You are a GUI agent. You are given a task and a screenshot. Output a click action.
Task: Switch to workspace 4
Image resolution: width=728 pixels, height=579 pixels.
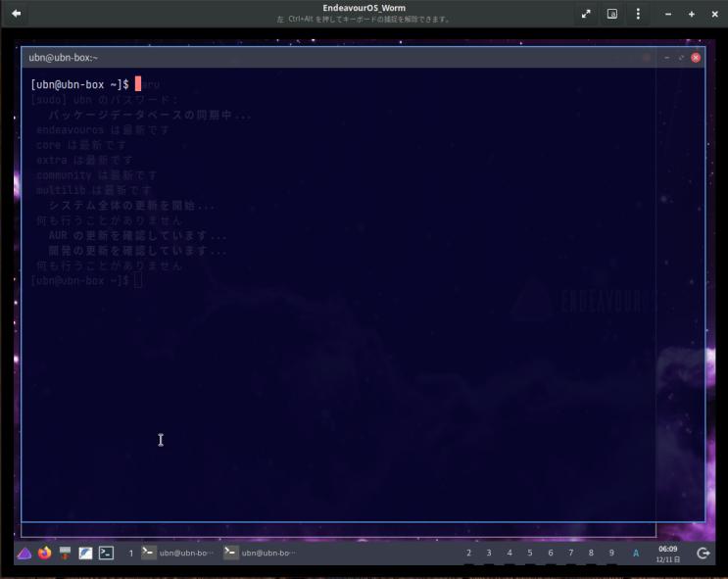click(510, 553)
